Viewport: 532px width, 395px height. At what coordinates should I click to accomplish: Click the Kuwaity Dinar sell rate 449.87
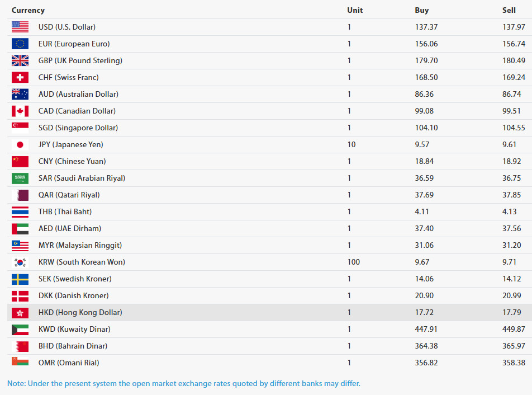pyautogui.click(x=514, y=329)
